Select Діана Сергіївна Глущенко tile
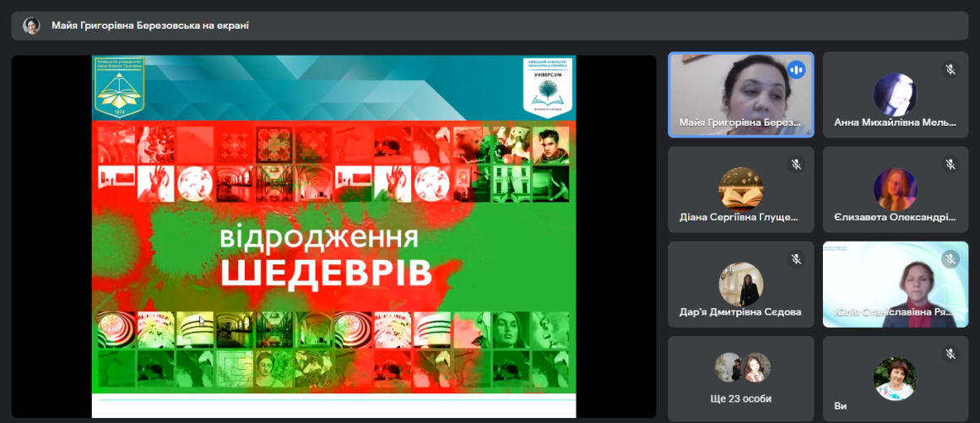980x423 pixels. pyautogui.click(x=740, y=189)
